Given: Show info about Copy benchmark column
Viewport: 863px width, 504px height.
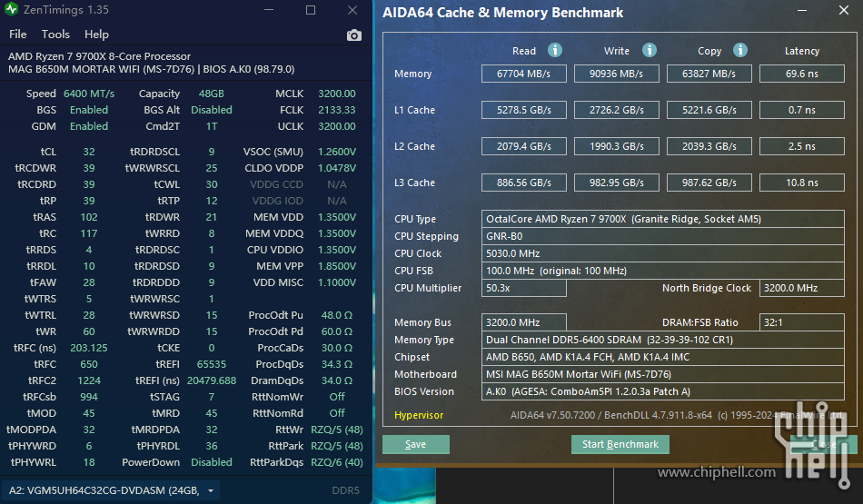Looking at the screenshot, I should (x=740, y=50).
